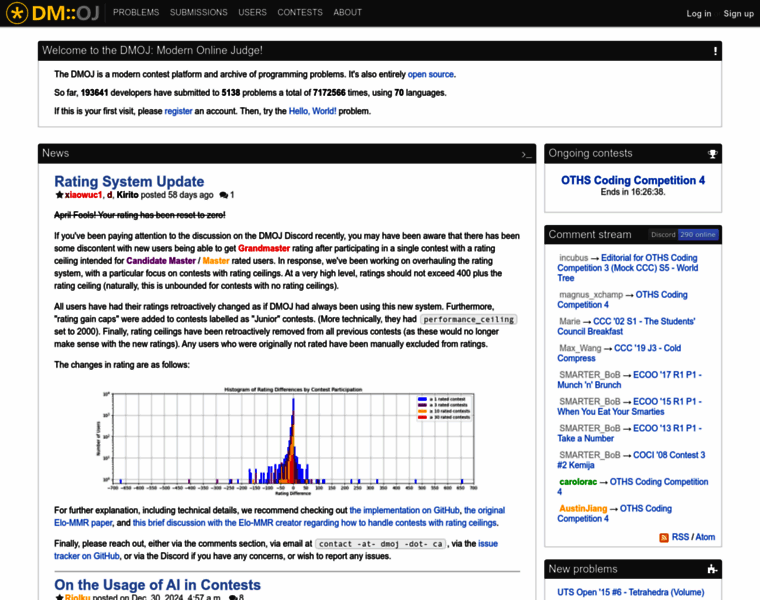
Task: Open ECOO '17 R1 P1 Munch 'n' Brunch
Action: [630, 379]
